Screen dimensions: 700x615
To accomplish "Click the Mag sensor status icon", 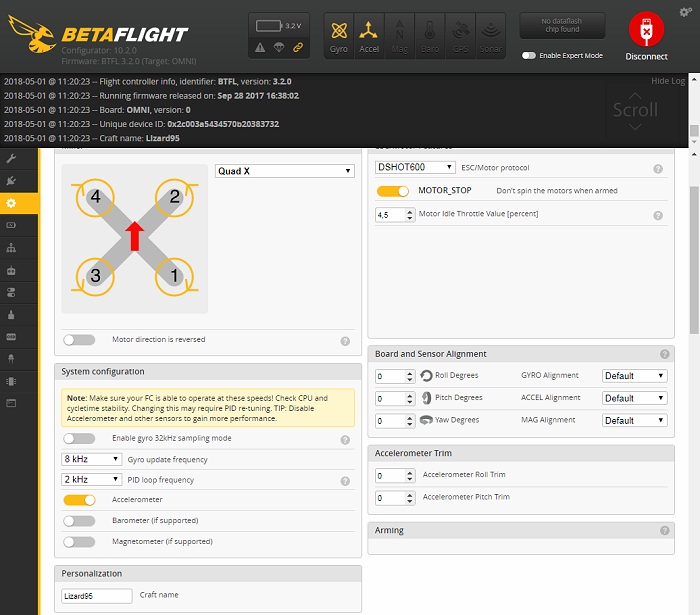I will point(400,36).
